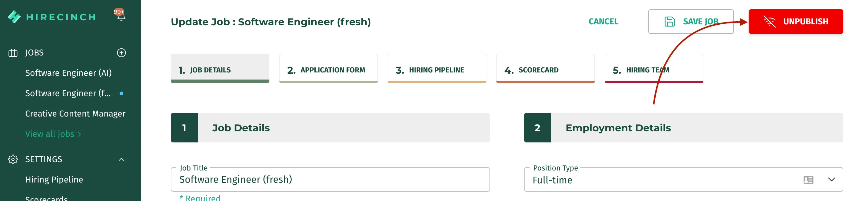
Task: Cancel the job update
Action: [x=603, y=22]
